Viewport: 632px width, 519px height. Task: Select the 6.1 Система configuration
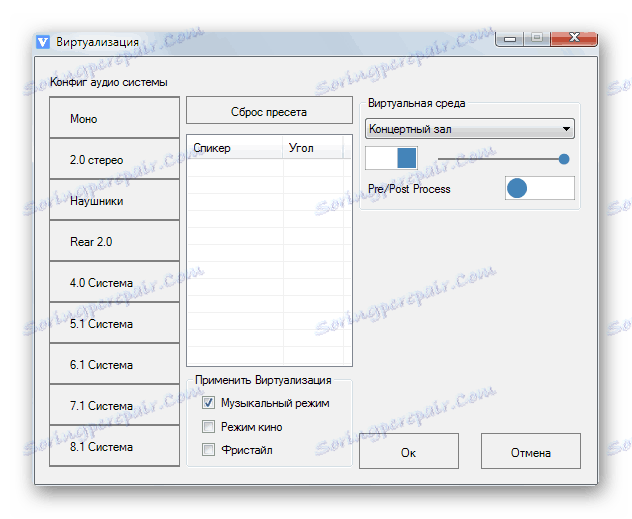(x=114, y=364)
